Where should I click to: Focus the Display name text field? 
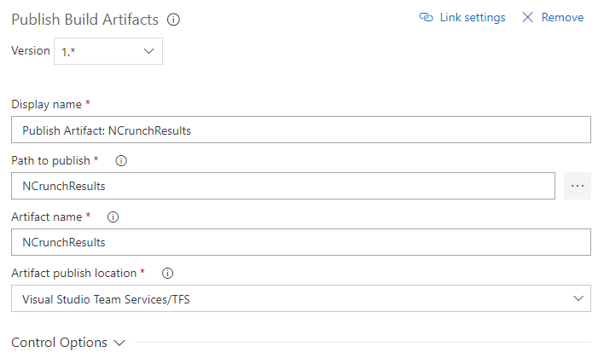[300, 130]
